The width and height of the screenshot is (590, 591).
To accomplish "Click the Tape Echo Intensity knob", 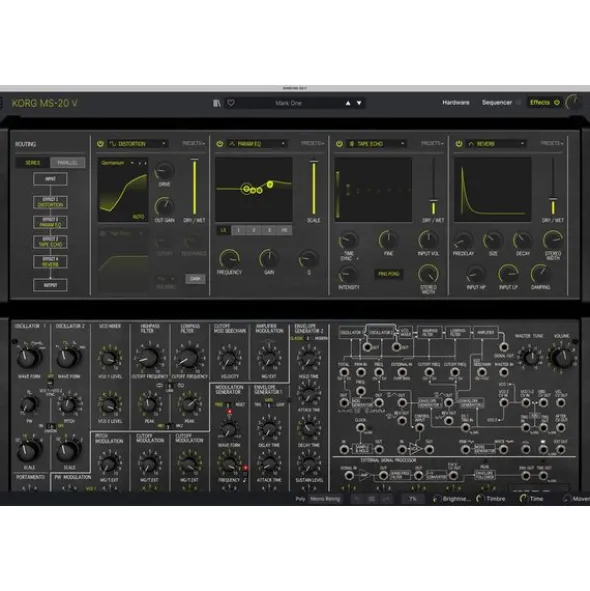I will tap(348, 274).
